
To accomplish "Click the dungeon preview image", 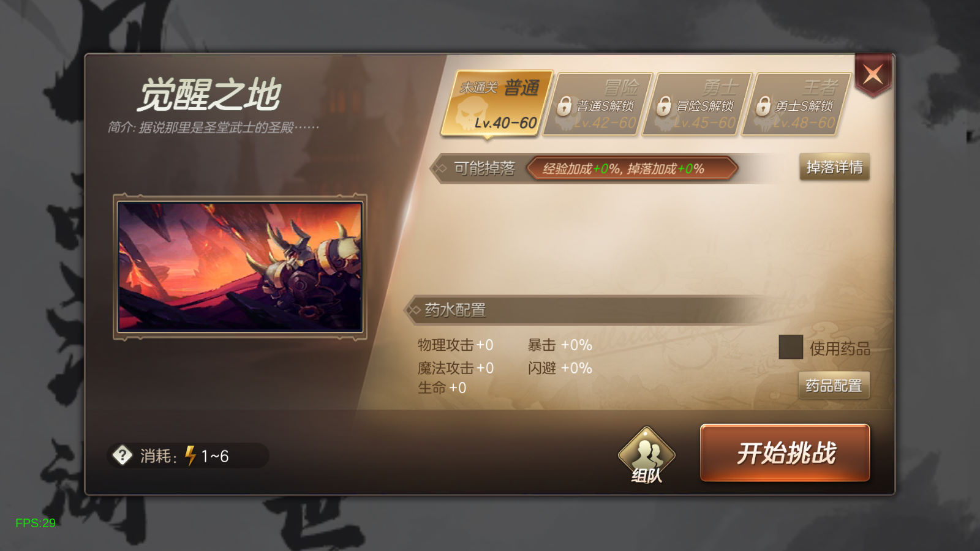I will pyautogui.click(x=240, y=267).
